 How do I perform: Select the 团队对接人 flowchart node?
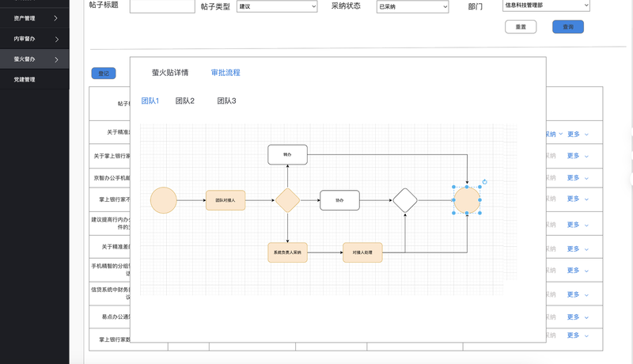226,200
